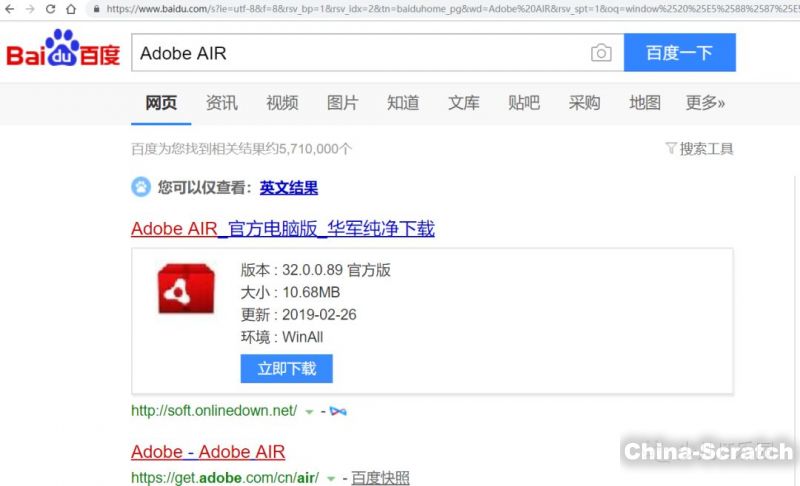Click the Baidu logo
800x486 pixels.
coord(64,53)
